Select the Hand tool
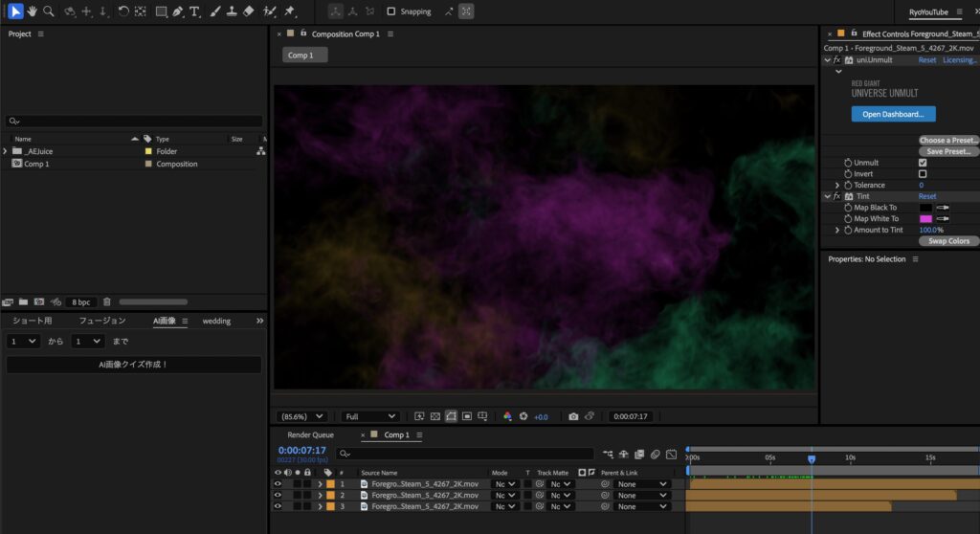Screen dimensions: 980x534 coord(32,11)
